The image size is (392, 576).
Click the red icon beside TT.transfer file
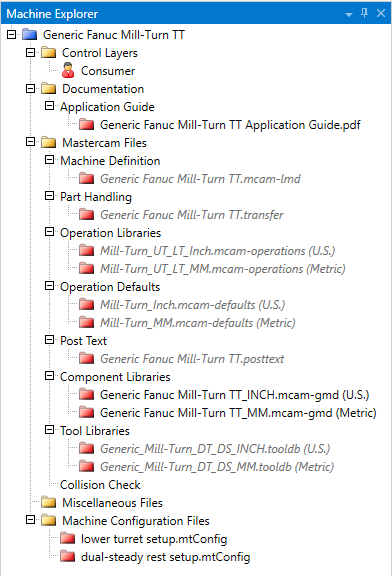pos(87,215)
